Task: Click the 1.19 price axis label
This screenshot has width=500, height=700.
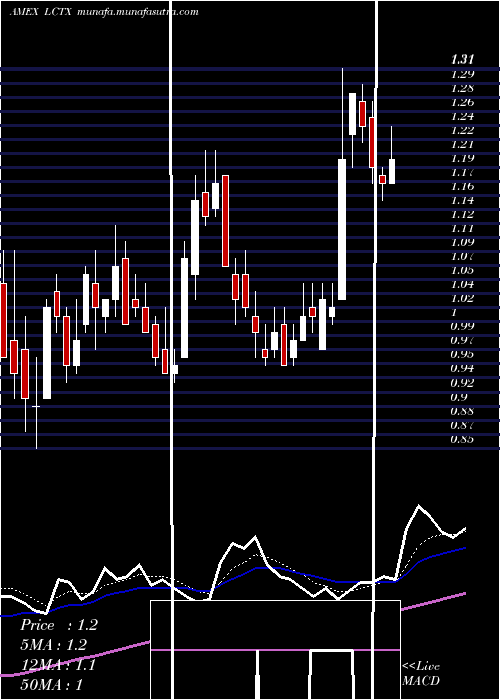Action: click(x=462, y=158)
